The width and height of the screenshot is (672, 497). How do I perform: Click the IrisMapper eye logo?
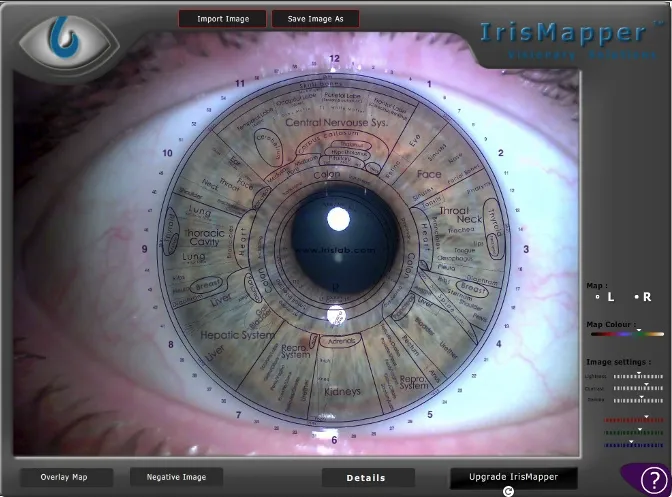69,44
